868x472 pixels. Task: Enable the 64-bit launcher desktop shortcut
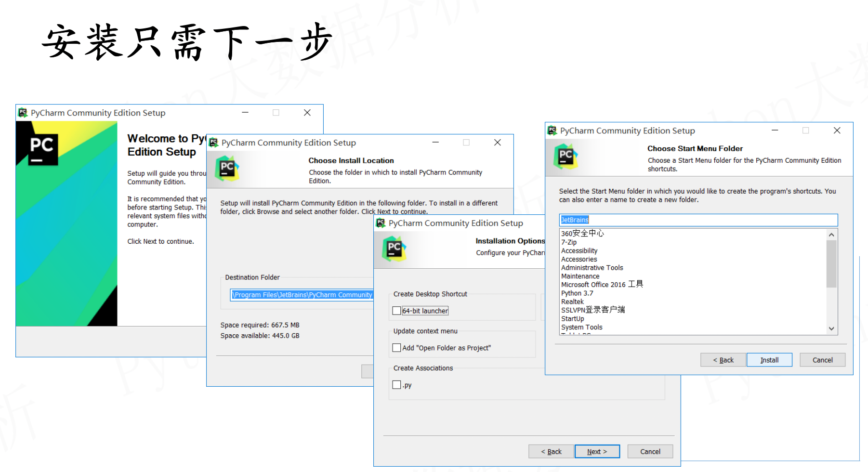click(x=396, y=311)
